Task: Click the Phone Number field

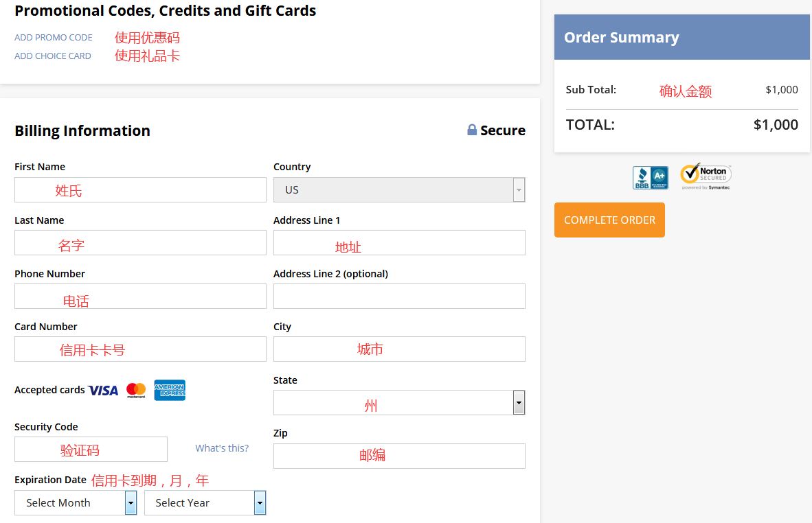Action: [140, 297]
